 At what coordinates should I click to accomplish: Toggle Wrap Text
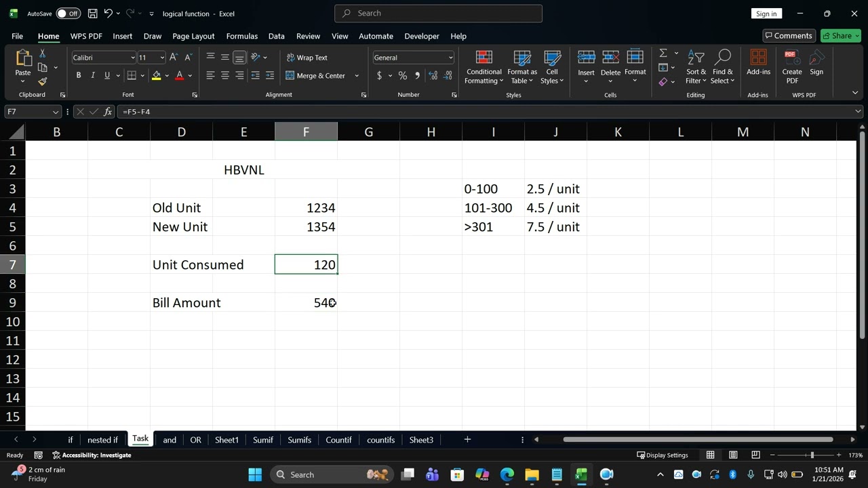pyautogui.click(x=307, y=58)
